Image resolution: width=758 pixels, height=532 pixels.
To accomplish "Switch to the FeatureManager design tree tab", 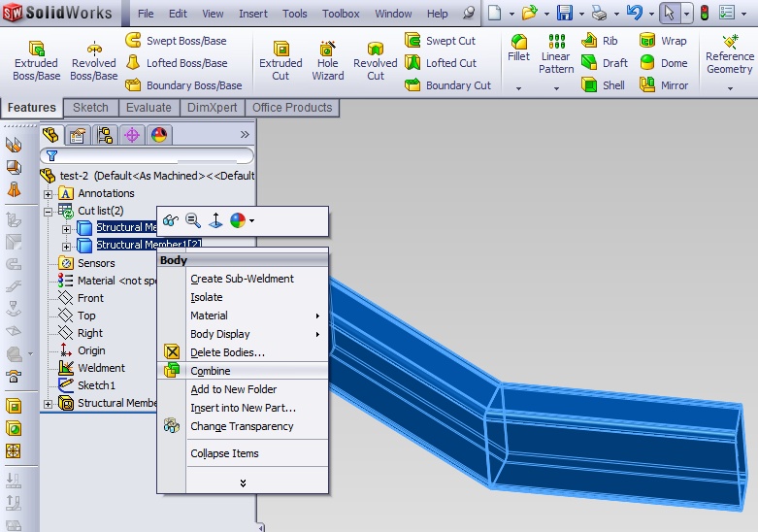I will (51, 135).
